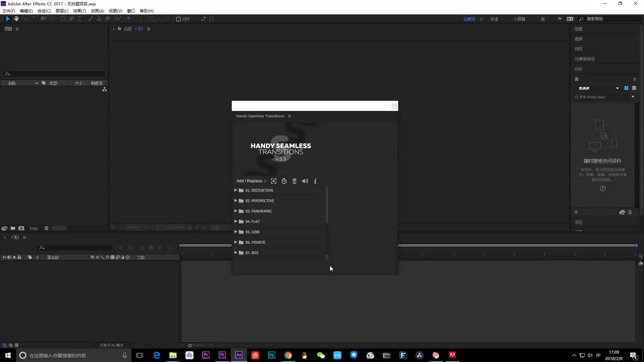Switch to 小屏幕 workspace

[519, 19]
